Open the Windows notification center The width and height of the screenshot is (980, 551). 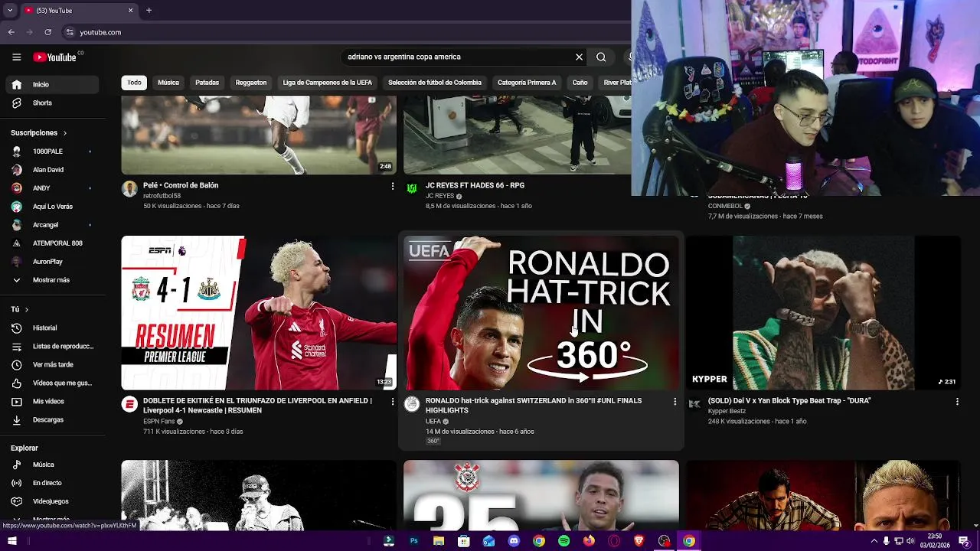[965, 541]
